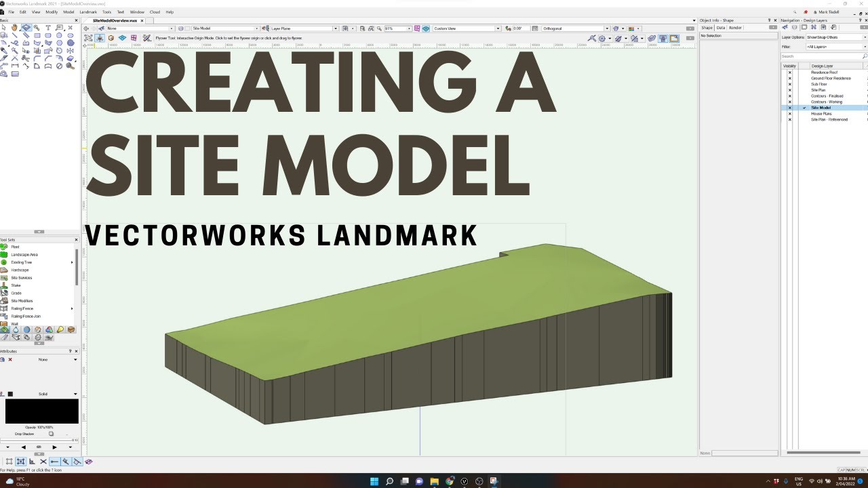Click taskbar Search icon
The height and width of the screenshot is (488, 868).
pyautogui.click(x=389, y=481)
